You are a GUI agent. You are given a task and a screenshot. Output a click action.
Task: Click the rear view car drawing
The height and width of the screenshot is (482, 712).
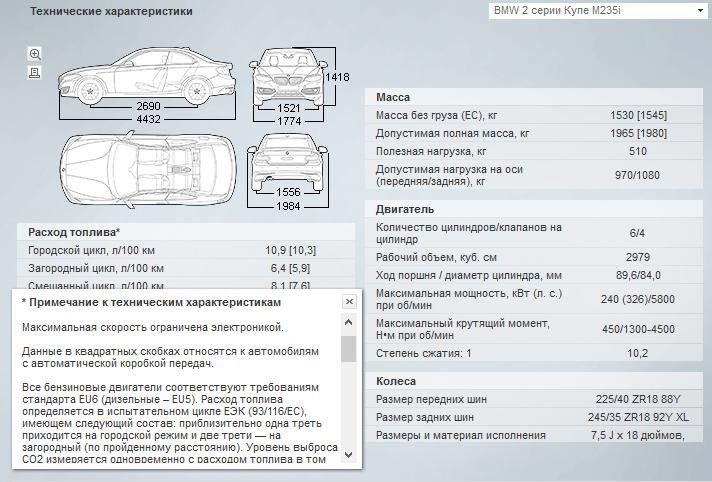(287, 162)
